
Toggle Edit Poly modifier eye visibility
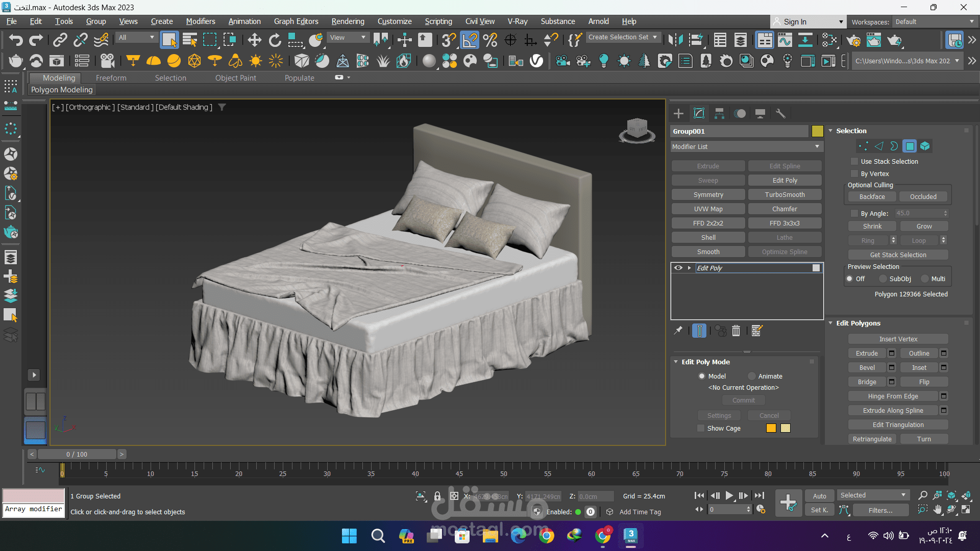pyautogui.click(x=678, y=268)
